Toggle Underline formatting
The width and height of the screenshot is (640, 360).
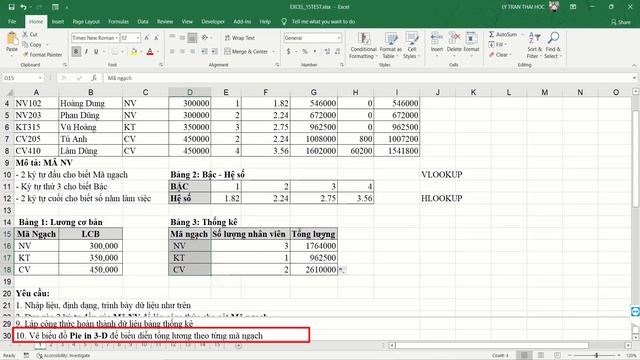96,52
